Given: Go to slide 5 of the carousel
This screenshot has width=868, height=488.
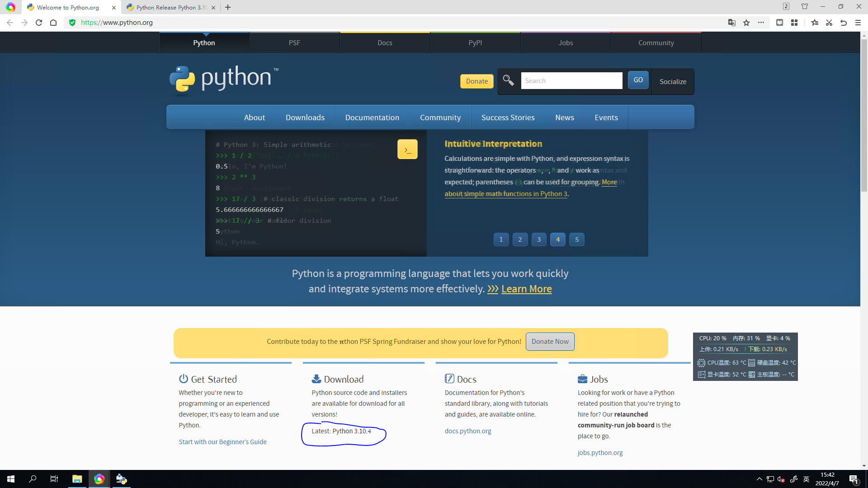Looking at the screenshot, I should coord(577,239).
